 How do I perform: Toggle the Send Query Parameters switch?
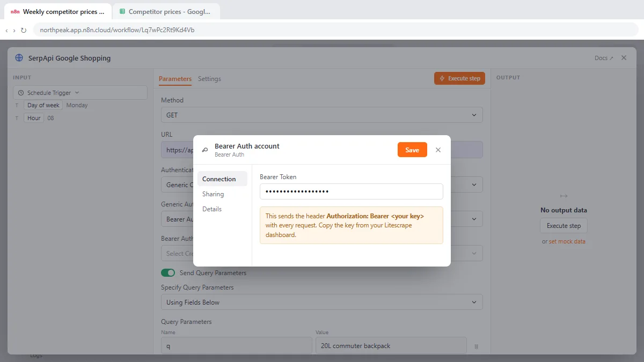coord(168,273)
